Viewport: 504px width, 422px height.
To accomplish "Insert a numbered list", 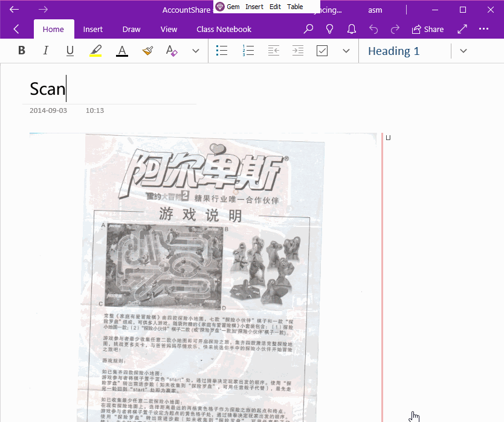I will (248, 51).
